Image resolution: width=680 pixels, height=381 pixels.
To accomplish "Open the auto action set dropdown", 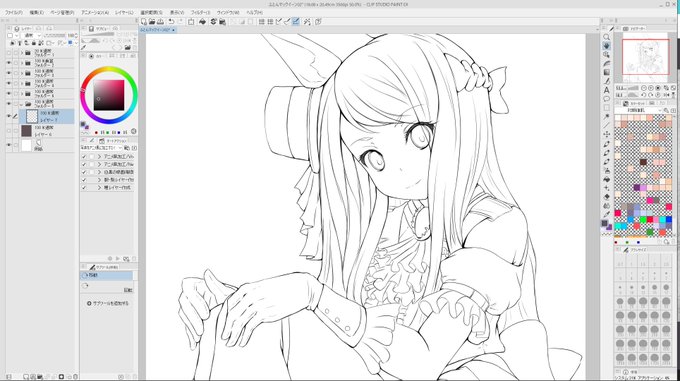I will pos(101,148).
